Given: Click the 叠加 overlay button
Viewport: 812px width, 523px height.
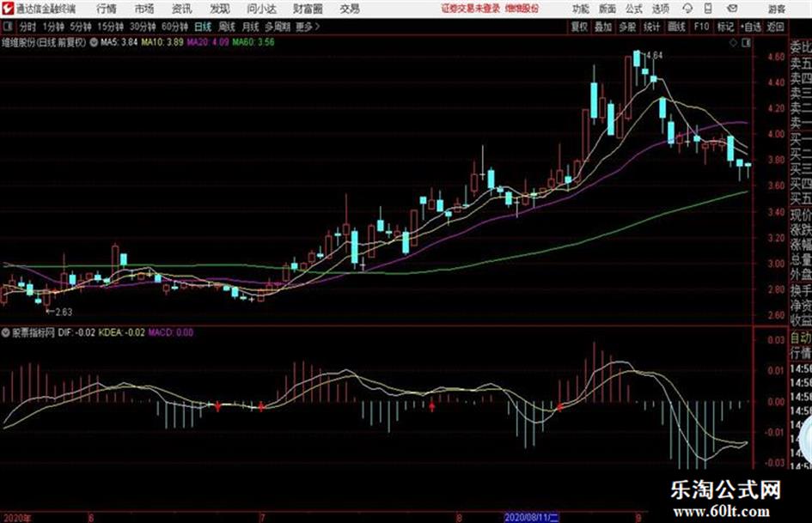Looking at the screenshot, I should (603, 27).
